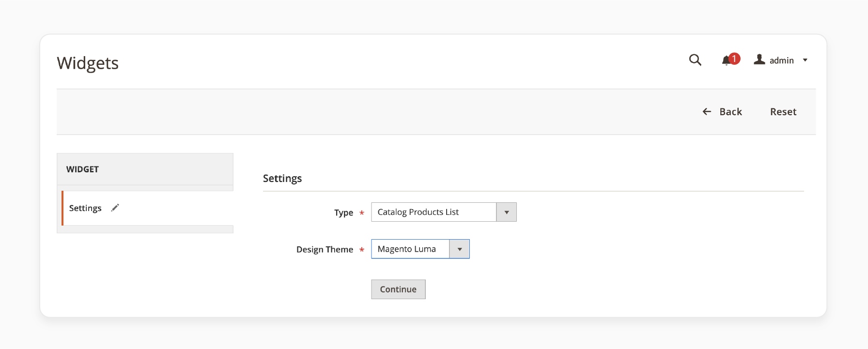Open the search magnifier icon
The width and height of the screenshot is (868, 349).
click(695, 60)
